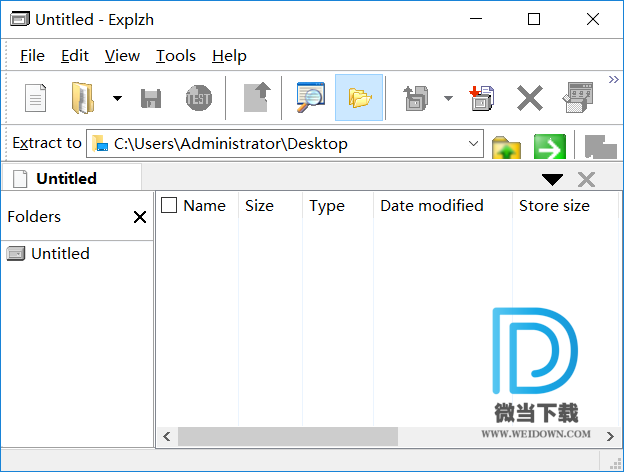Select the Untitled item in Folders tree
624x472 pixels.
60,254
